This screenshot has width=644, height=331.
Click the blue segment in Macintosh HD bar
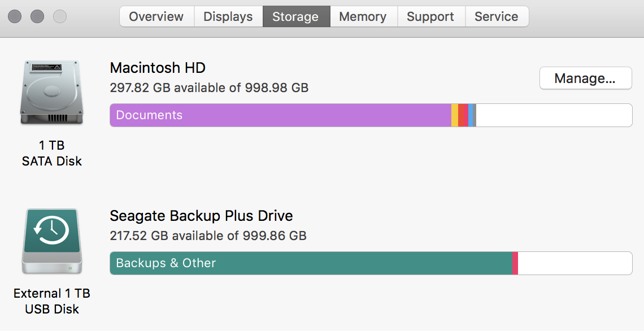[x=471, y=115]
